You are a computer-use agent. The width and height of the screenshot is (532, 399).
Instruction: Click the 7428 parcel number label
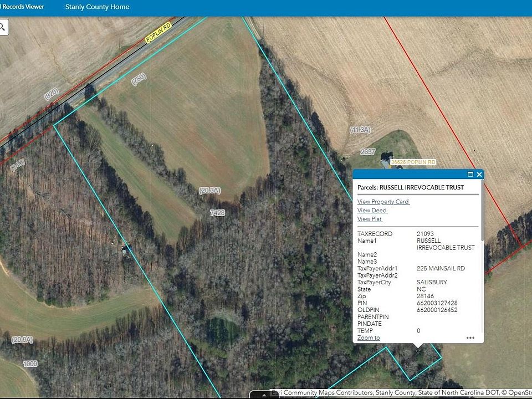[217, 213]
